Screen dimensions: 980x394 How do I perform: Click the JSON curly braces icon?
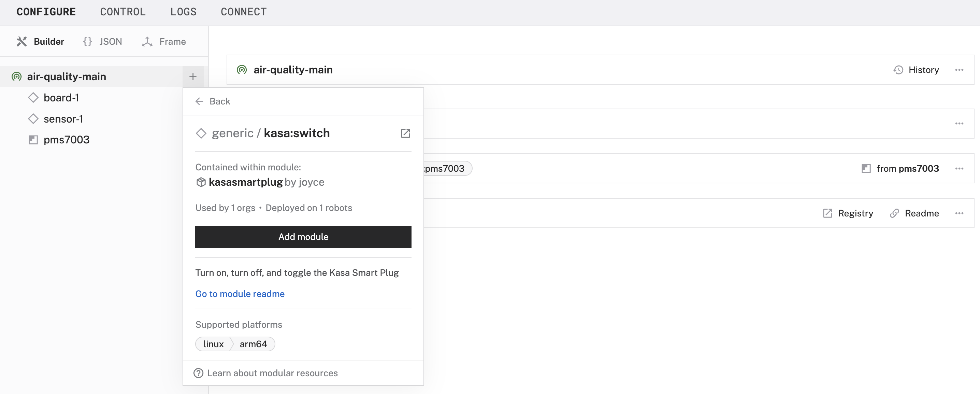point(87,42)
